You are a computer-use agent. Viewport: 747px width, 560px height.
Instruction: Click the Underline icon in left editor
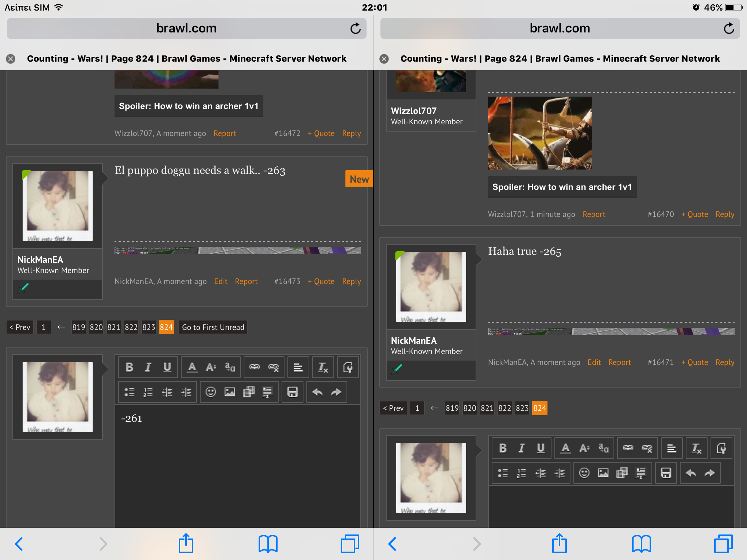coord(167,367)
